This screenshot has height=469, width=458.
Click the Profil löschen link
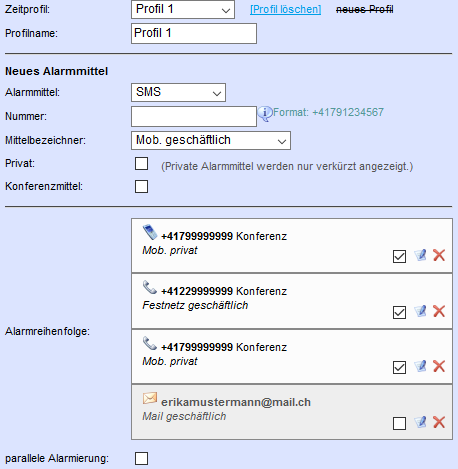coord(286,9)
